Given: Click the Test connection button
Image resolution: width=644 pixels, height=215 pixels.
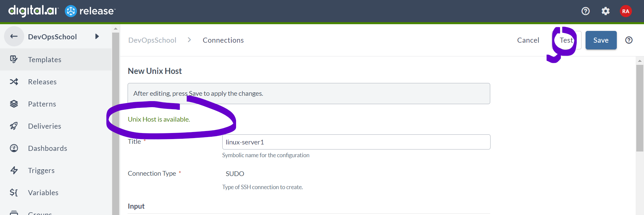Looking at the screenshot, I should click(x=566, y=40).
